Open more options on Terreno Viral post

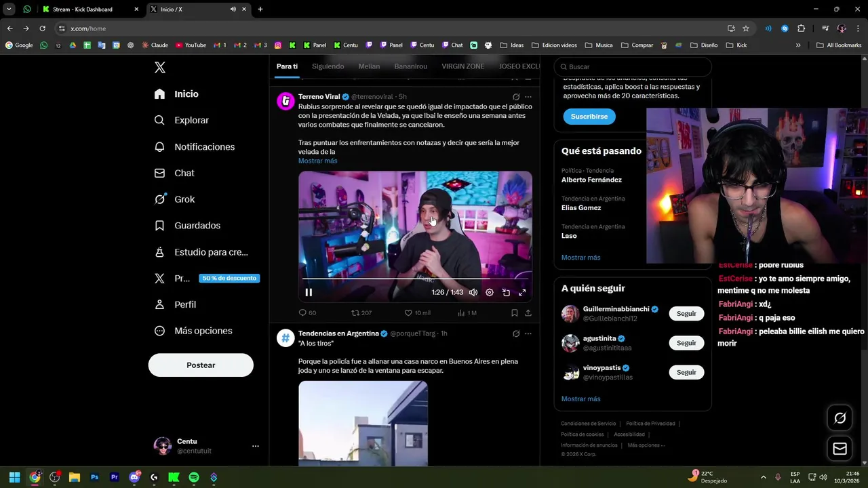pos(528,97)
